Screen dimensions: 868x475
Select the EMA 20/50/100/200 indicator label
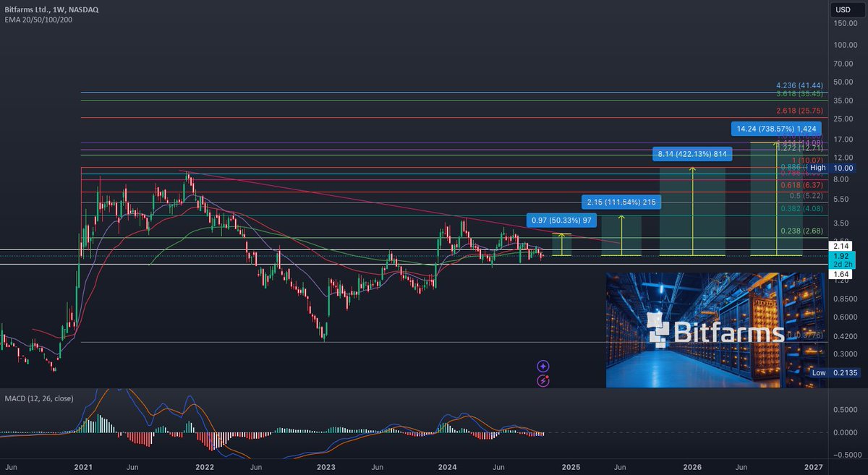38,20
